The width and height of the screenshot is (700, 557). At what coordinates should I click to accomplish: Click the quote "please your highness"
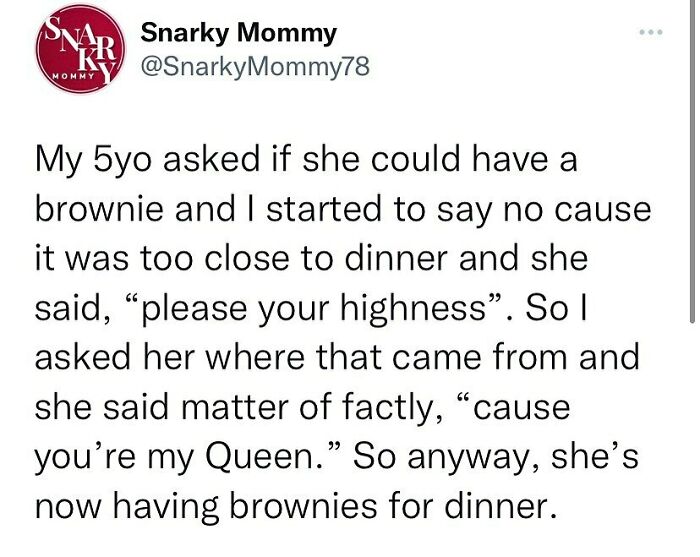coord(313,309)
